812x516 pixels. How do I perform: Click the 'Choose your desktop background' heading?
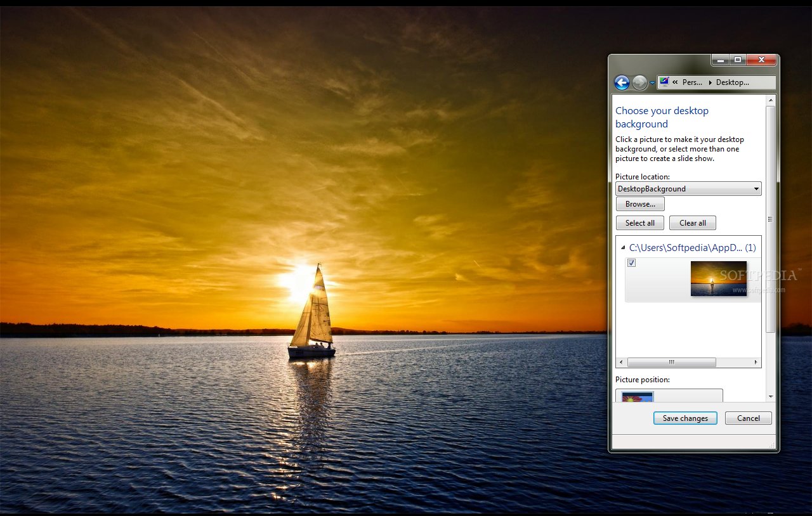(662, 117)
